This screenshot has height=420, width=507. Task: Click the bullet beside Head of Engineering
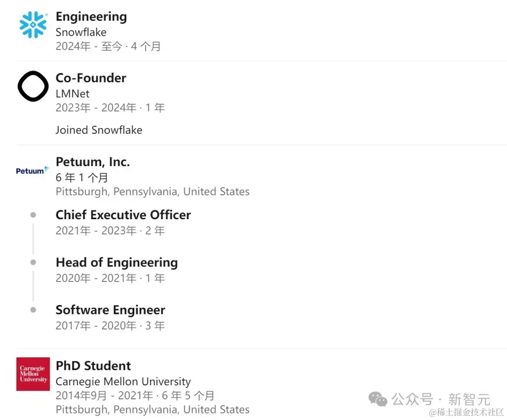click(x=33, y=262)
